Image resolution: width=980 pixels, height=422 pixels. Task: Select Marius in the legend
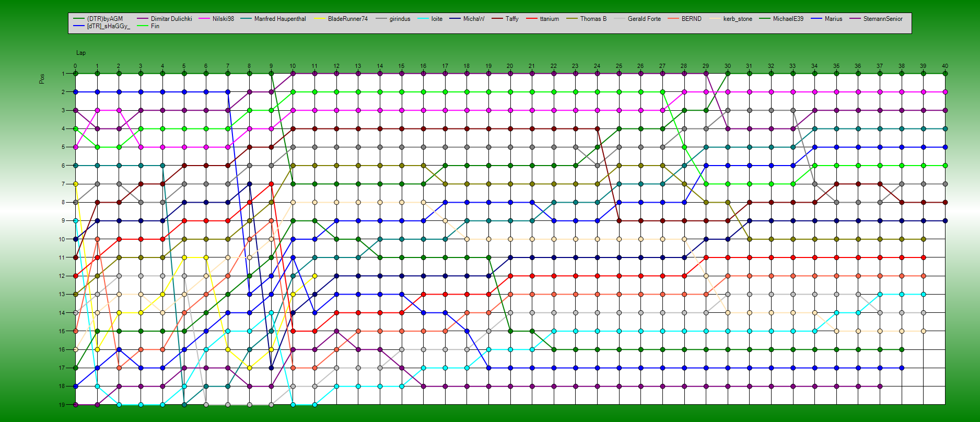pos(833,19)
